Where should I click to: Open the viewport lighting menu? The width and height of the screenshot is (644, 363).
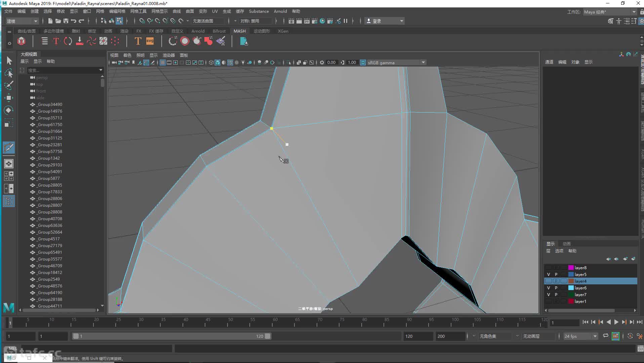[x=140, y=55]
